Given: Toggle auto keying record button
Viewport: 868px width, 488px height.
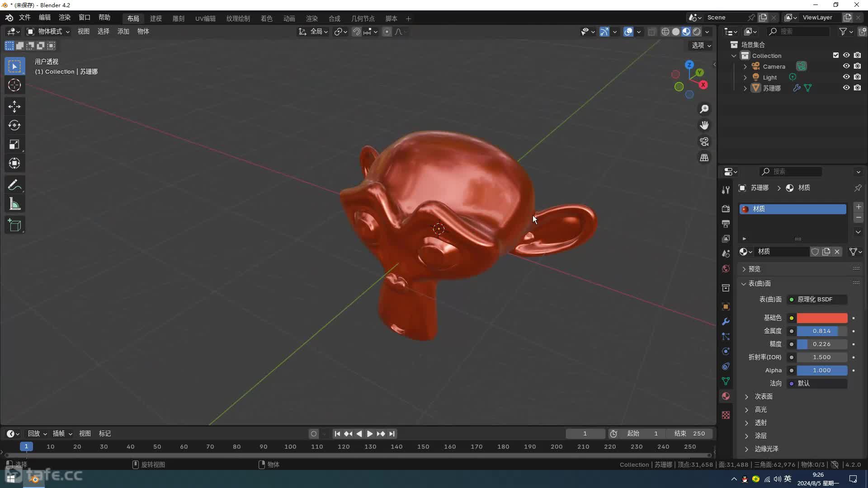Looking at the screenshot, I should (314, 434).
